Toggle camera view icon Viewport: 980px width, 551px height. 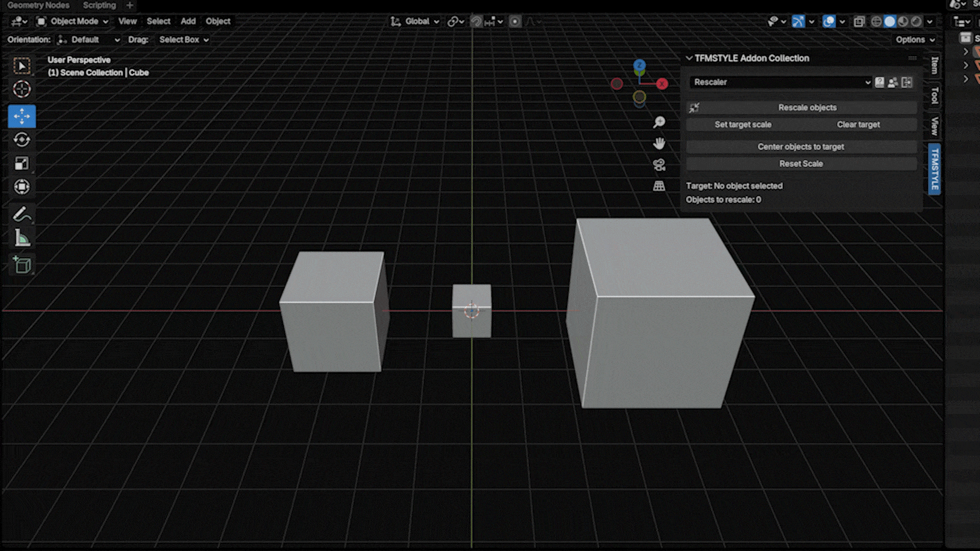[659, 165]
